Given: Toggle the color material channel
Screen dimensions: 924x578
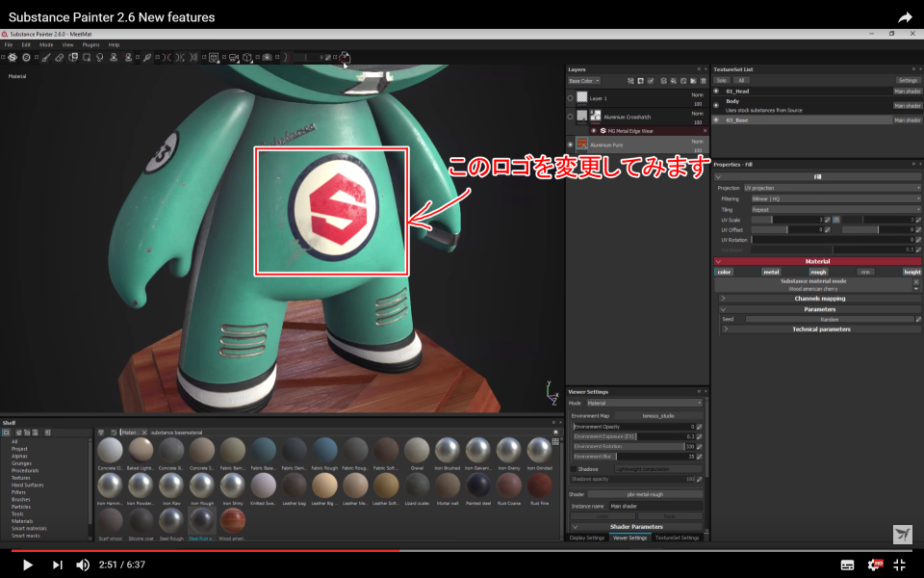Looking at the screenshot, I should click(x=724, y=272).
